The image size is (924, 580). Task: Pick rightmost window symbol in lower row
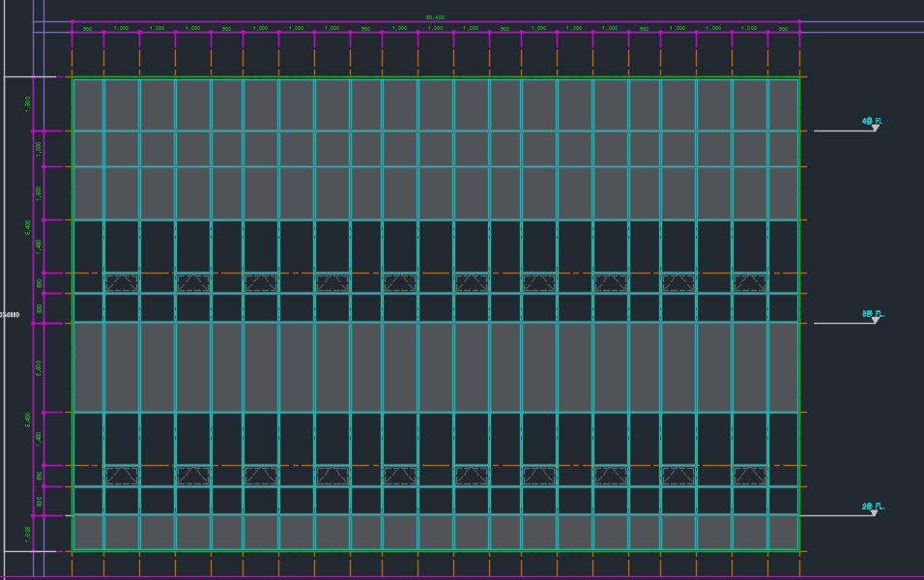pyautogui.click(x=749, y=475)
